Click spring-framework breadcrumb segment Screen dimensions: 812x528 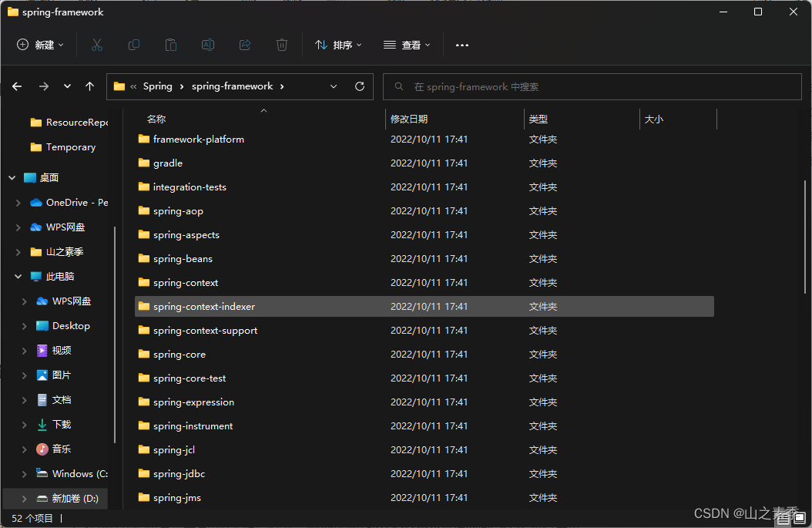click(x=232, y=86)
